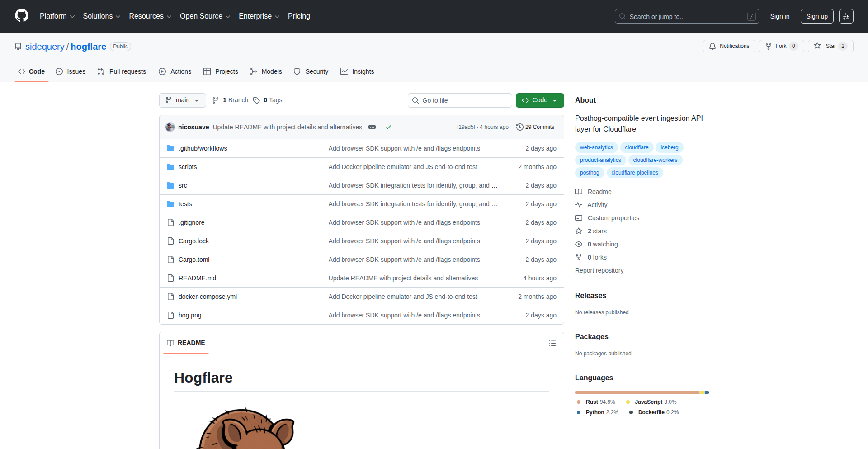Click the menu icon beside Sign up
This screenshot has width=868, height=449.
pyautogui.click(x=846, y=16)
